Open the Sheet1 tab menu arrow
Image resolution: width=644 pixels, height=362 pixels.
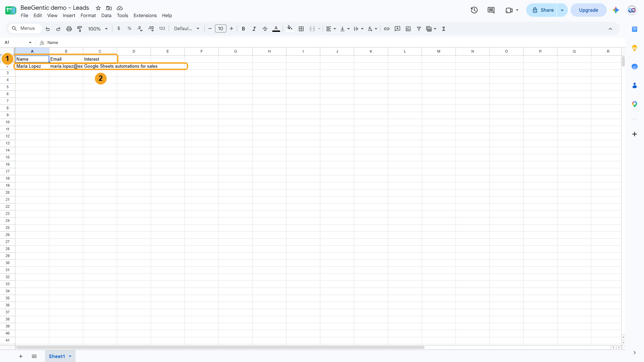70,356
